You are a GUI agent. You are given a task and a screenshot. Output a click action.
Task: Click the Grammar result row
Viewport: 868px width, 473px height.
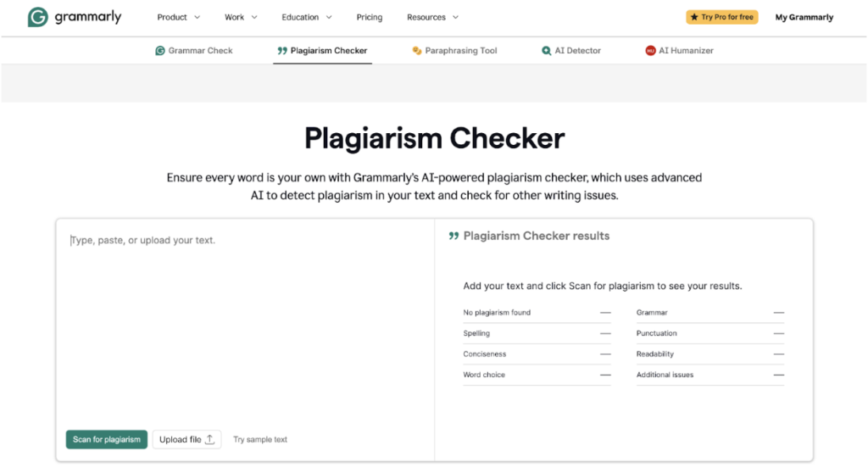[710, 313]
